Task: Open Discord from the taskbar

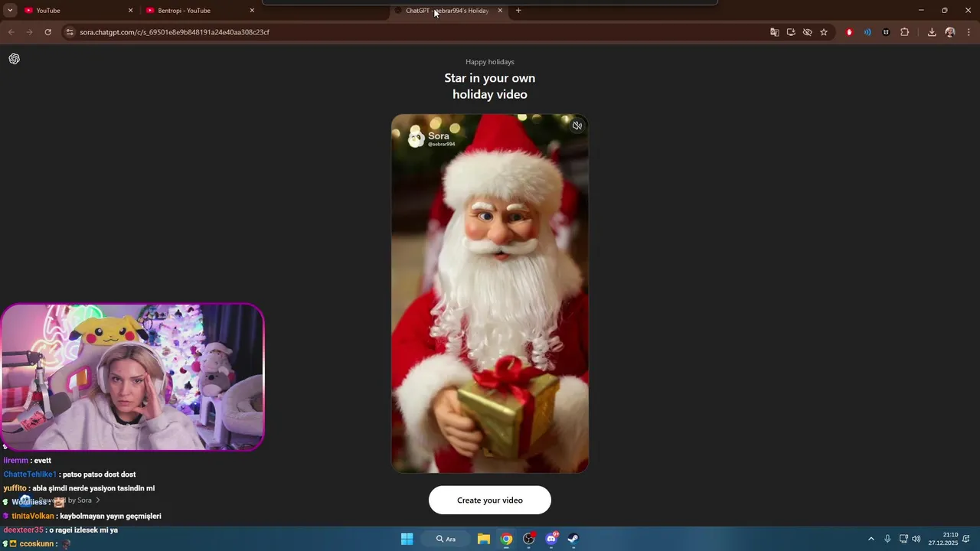Action: click(551, 539)
